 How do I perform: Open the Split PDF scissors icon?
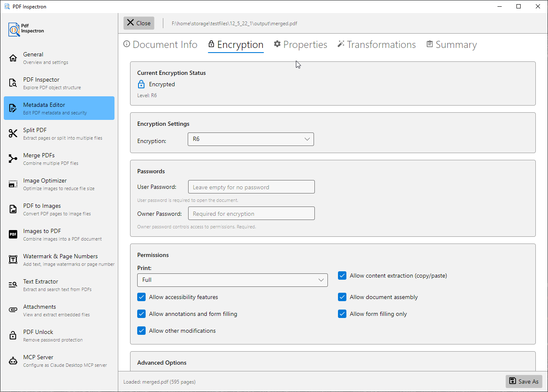coord(13,133)
